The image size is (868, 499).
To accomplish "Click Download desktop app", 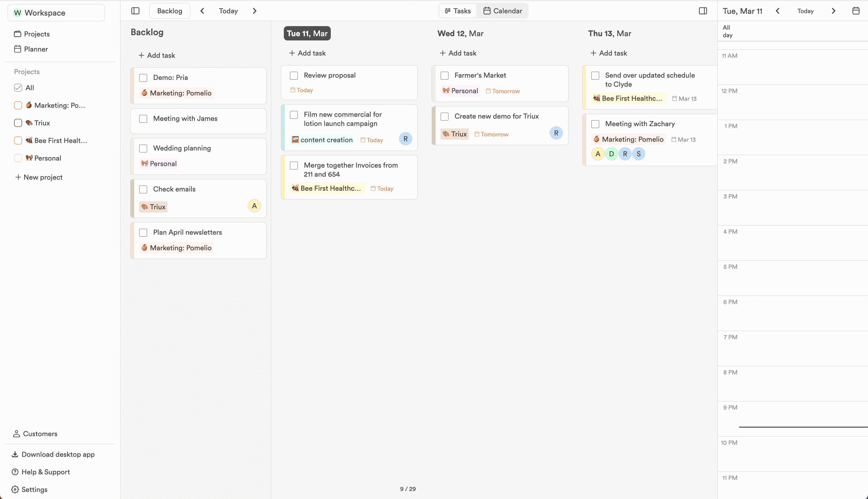I will coord(53,454).
